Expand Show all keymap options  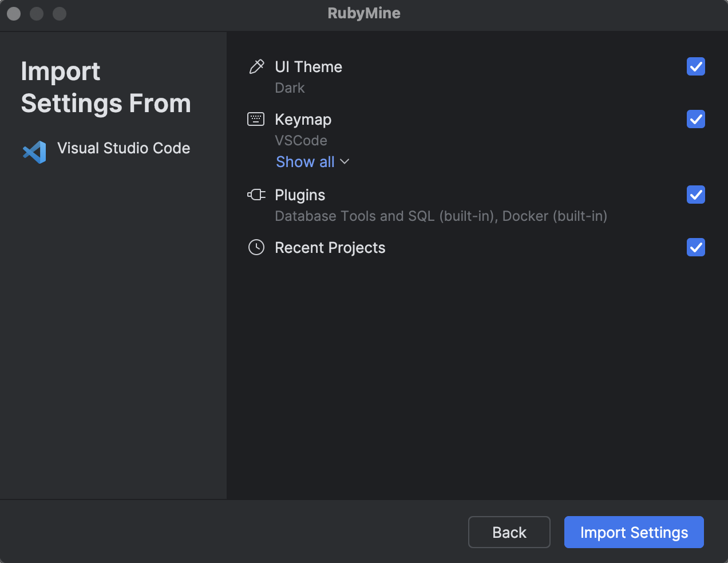305,162
